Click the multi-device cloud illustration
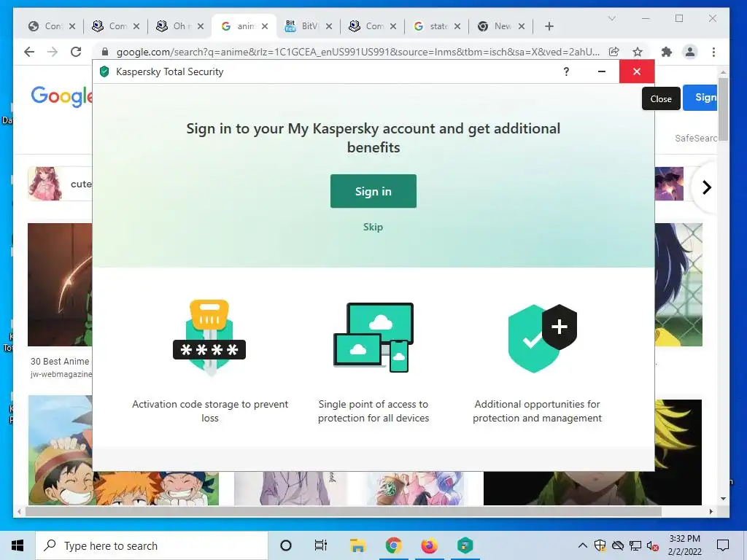The width and height of the screenshot is (747, 560). [373, 337]
